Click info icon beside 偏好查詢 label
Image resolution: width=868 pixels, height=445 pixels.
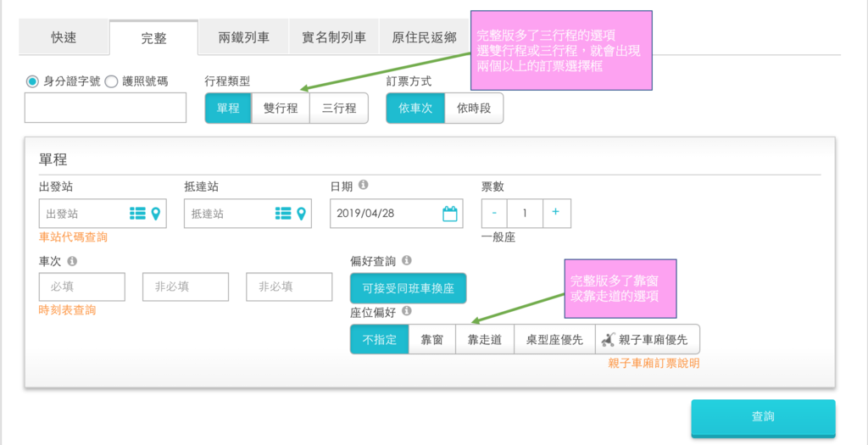click(407, 259)
